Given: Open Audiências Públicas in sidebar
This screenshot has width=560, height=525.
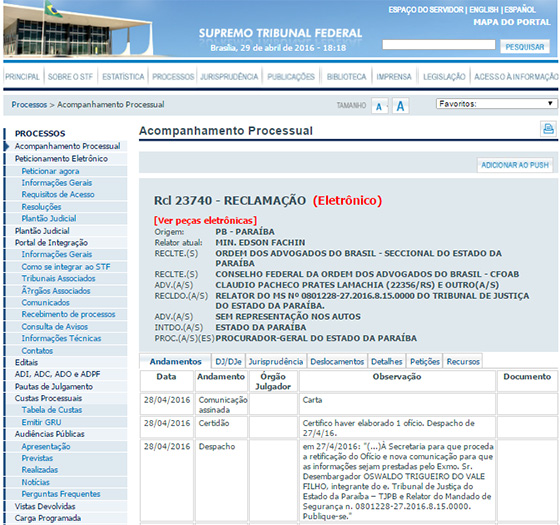Looking at the screenshot, I should pyautogui.click(x=49, y=434).
